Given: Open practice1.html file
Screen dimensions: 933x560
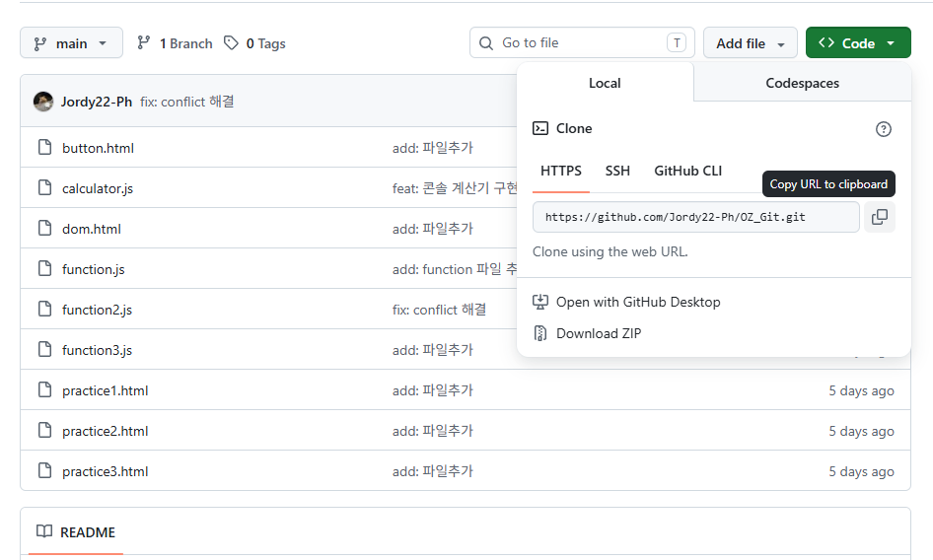Looking at the screenshot, I should point(105,390).
